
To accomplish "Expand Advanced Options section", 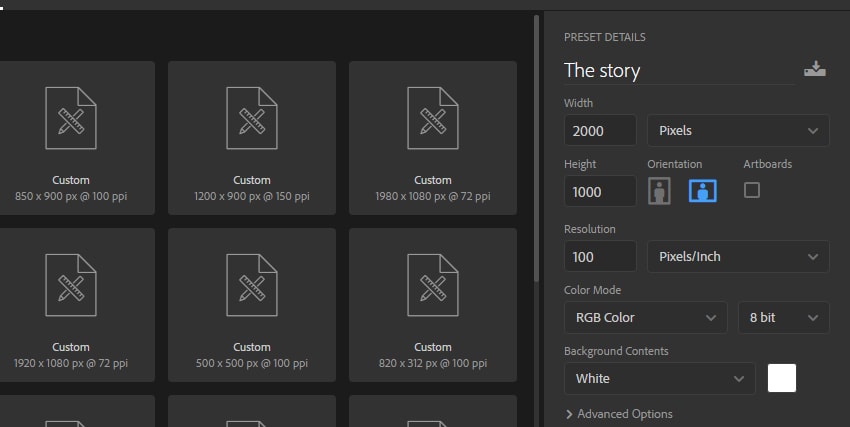I will [x=619, y=414].
